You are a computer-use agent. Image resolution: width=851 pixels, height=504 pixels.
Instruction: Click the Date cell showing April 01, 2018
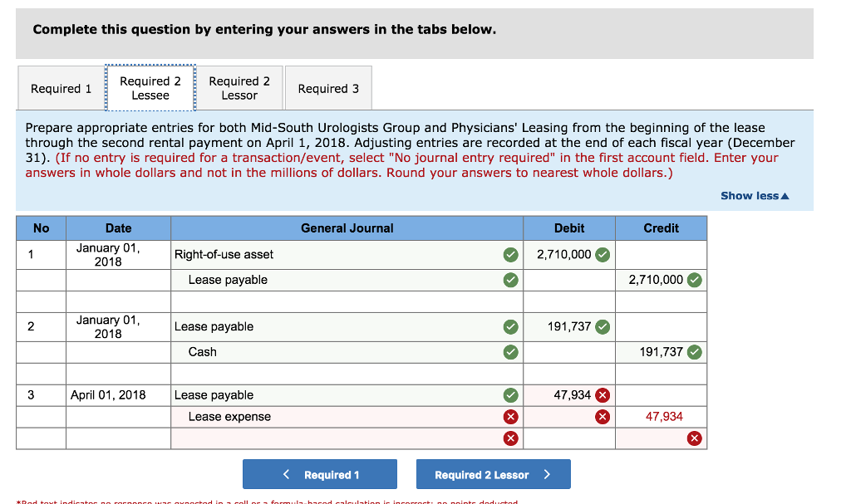[x=118, y=395]
